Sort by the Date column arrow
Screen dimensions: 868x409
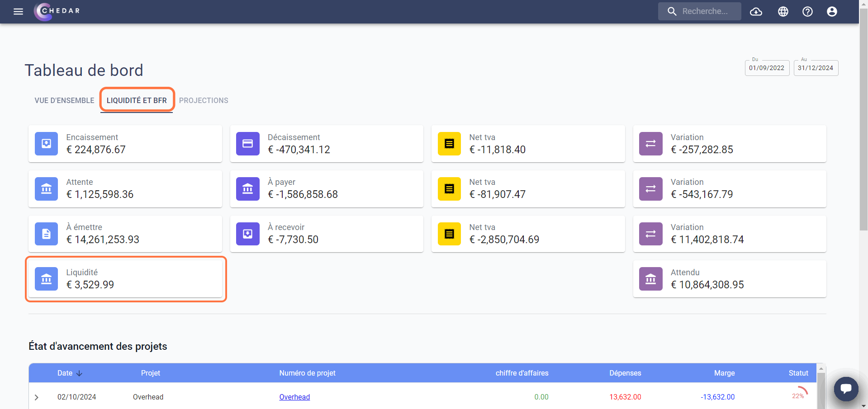tap(80, 373)
